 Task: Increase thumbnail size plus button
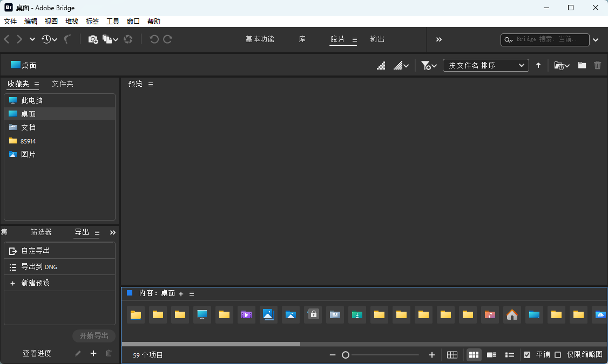coord(432,355)
